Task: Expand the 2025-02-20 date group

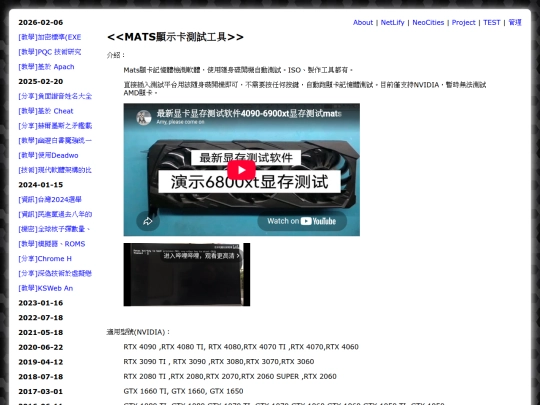Action: click(41, 82)
